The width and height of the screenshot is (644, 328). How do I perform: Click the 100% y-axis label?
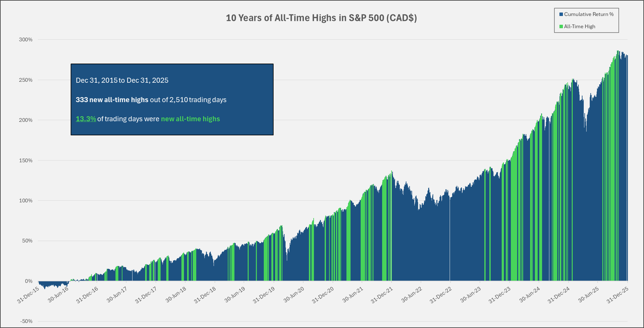coord(26,201)
